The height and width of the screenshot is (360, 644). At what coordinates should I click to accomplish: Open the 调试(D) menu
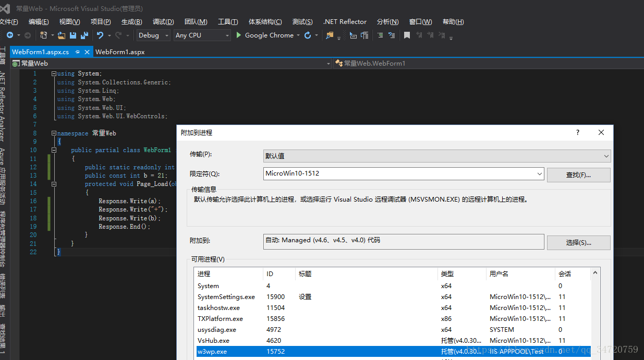pos(163,21)
